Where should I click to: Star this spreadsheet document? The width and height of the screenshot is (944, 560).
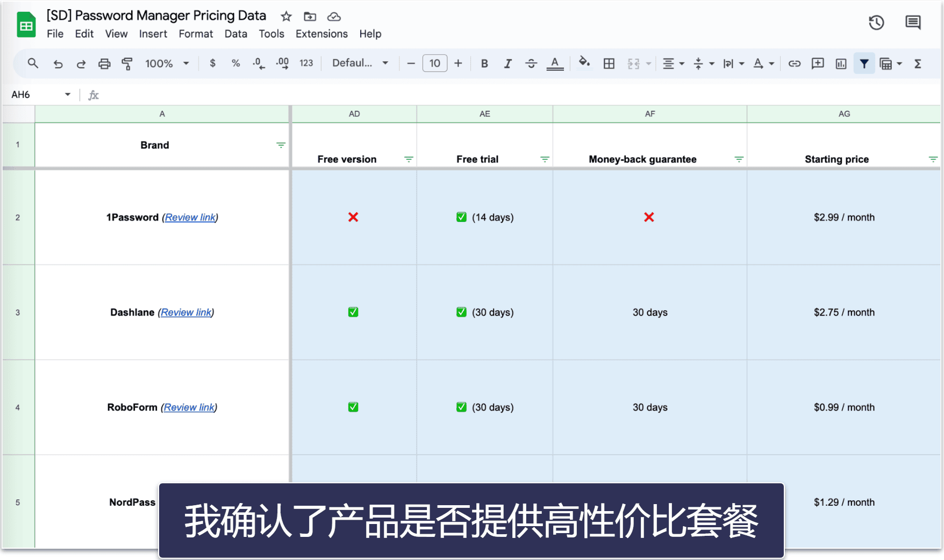coord(286,17)
